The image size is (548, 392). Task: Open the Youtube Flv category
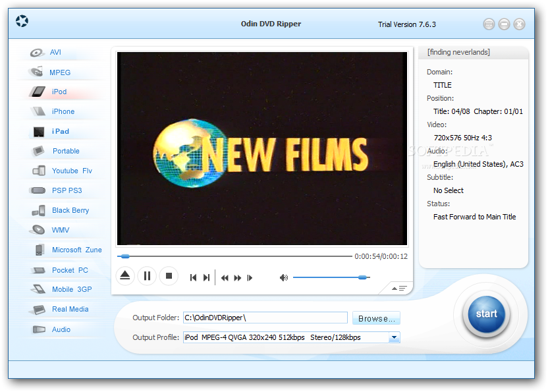72,171
